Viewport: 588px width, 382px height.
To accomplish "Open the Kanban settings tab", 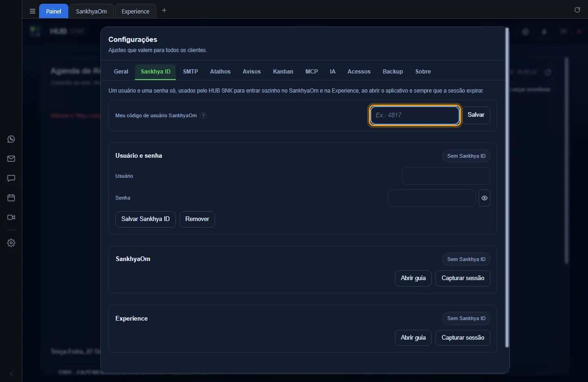I will click(x=283, y=72).
